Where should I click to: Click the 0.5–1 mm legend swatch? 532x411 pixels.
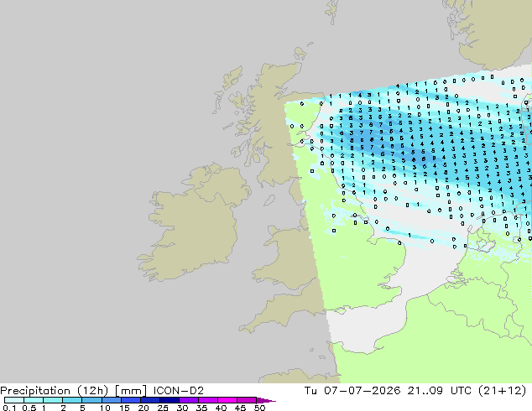click(x=34, y=400)
